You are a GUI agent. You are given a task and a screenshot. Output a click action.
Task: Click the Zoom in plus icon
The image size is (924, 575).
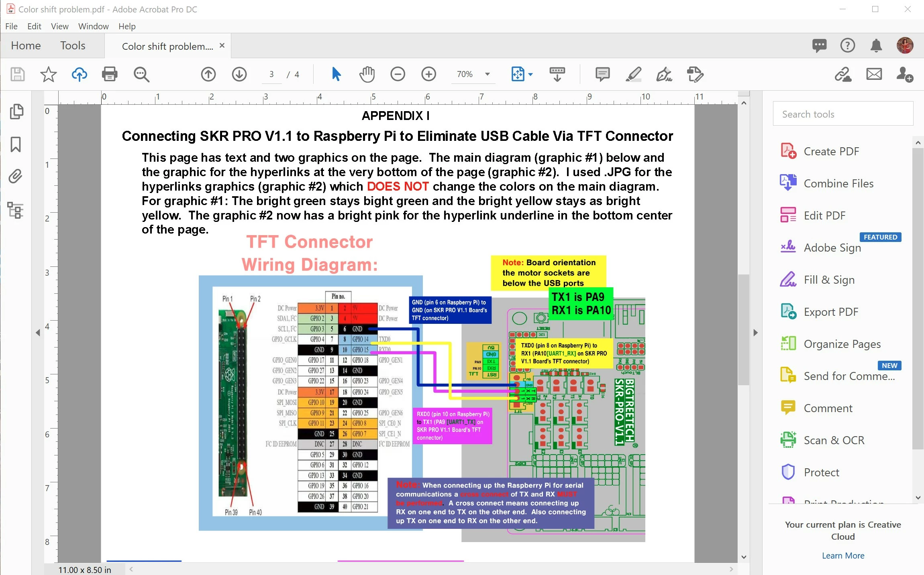(x=428, y=74)
